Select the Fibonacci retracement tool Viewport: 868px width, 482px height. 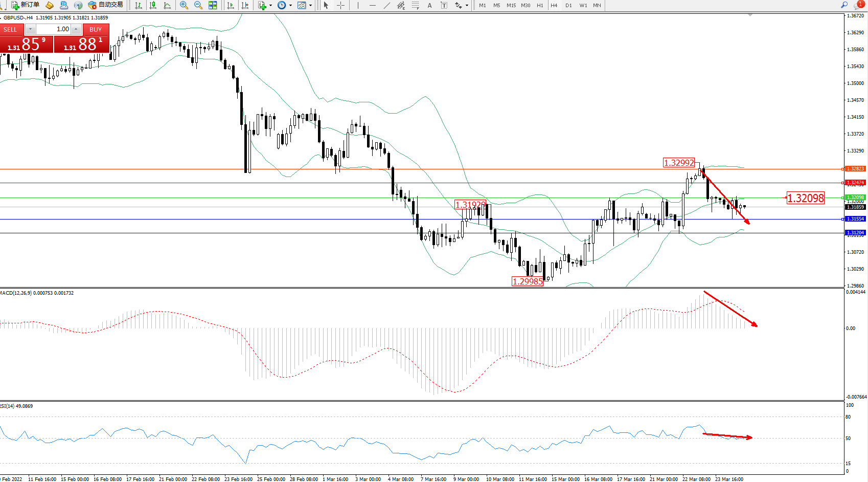click(416, 5)
